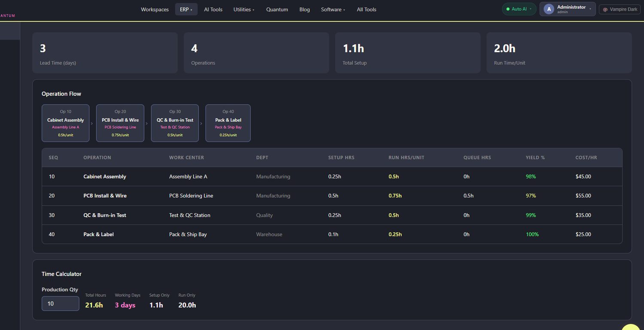This screenshot has width=644, height=330.
Task: Click the Operation Flow section heading
Action: click(61, 94)
